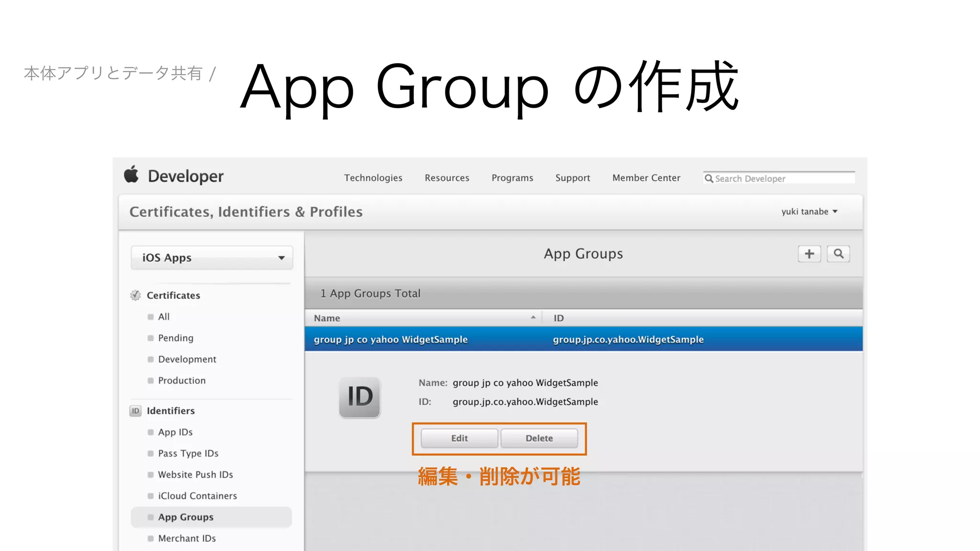Click the Developer home link
980x551 pixels.
pyautogui.click(x=186, y=176)
